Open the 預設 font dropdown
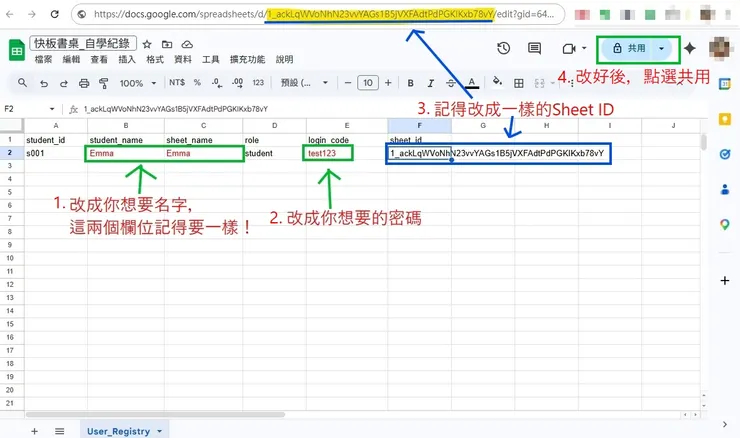 tap(304, 83)
